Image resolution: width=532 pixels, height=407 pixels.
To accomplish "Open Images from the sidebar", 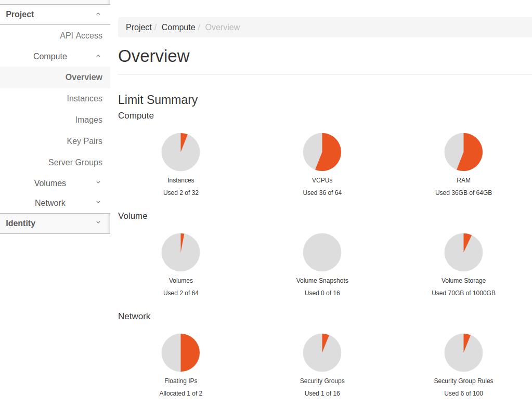I will pos(88,120).
